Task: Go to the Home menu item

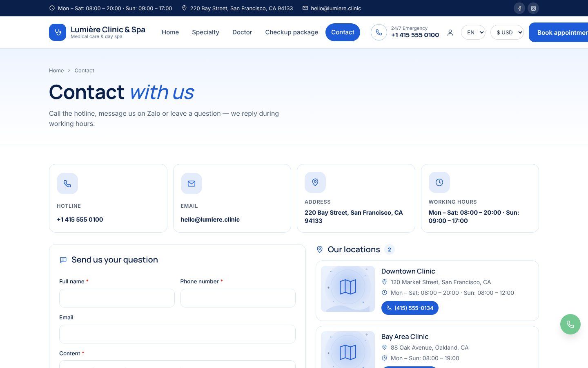Action: (x=170, y=32)
